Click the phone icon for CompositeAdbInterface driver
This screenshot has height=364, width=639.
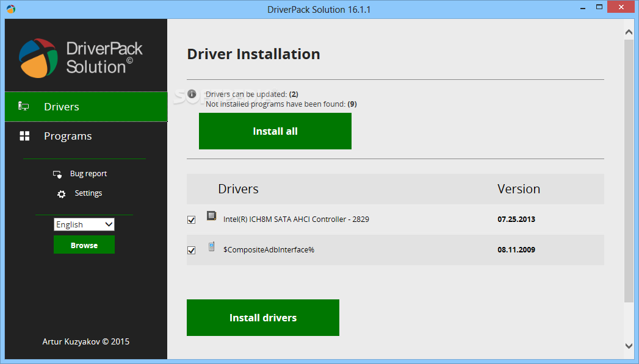[x=212, y=246]
